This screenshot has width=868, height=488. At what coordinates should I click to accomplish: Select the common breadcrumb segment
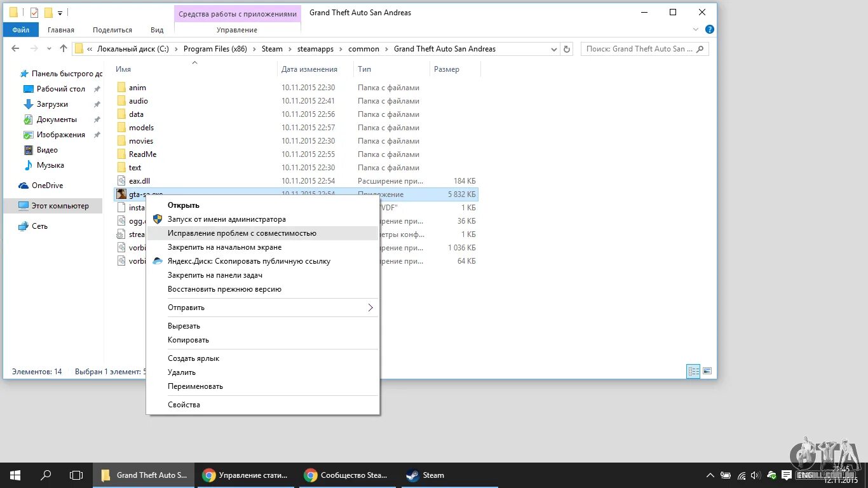[363, 49]
